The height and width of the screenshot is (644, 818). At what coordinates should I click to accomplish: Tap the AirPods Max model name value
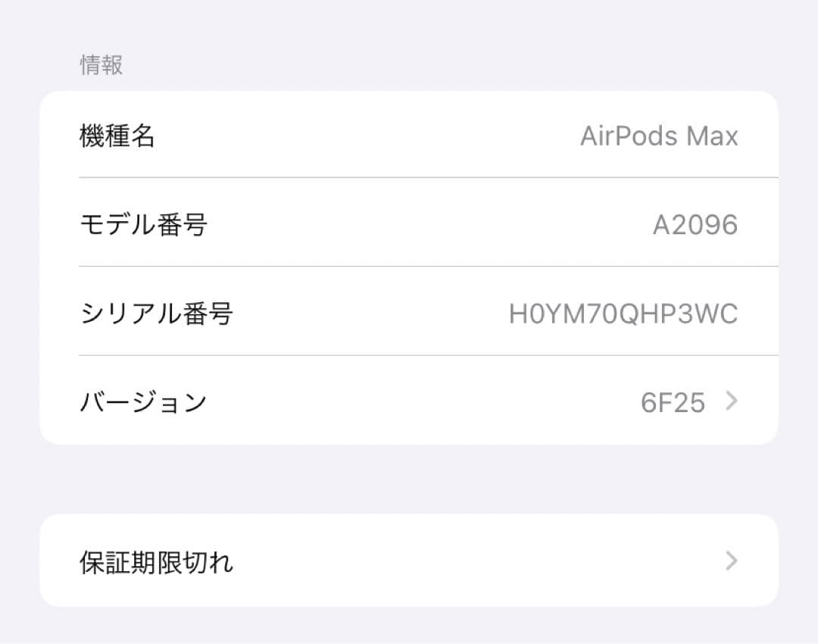pyautogui.click(x=659, y=136)
